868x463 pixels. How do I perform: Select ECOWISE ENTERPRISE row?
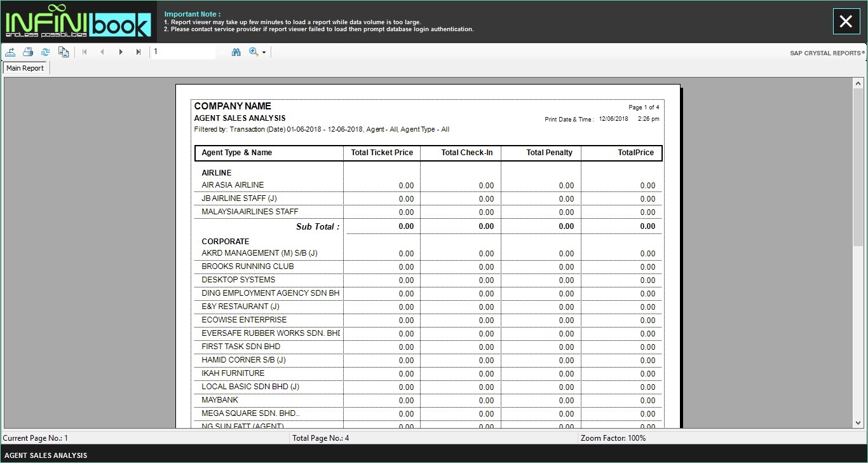[x=428, y=320]
